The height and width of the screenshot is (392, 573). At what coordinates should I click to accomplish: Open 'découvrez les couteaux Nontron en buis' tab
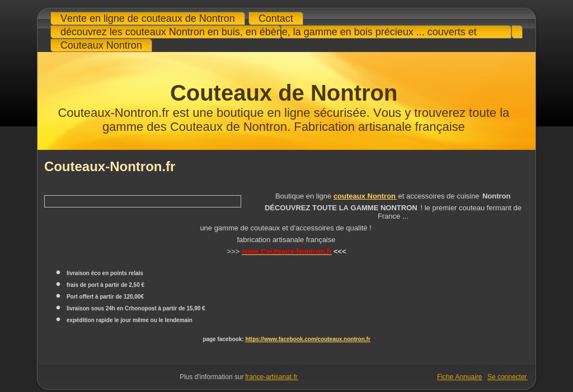pyautogui.click(x=281, y=32)
